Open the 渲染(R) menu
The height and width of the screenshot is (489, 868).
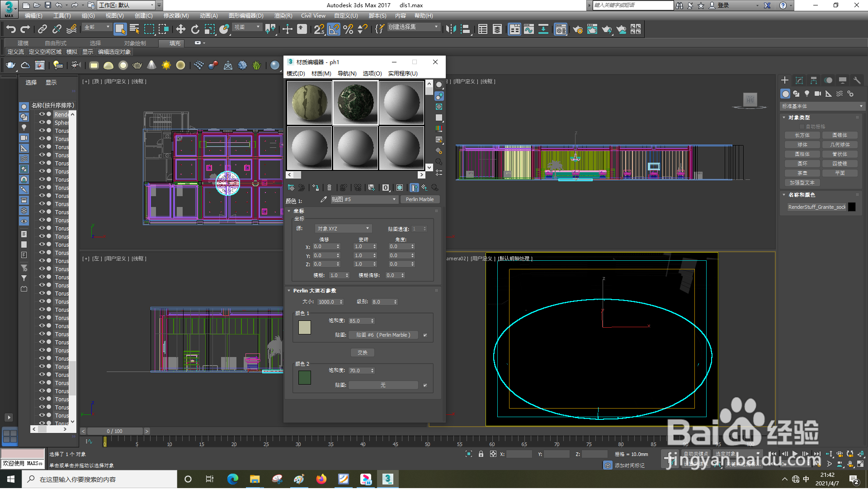coord(283,16)
